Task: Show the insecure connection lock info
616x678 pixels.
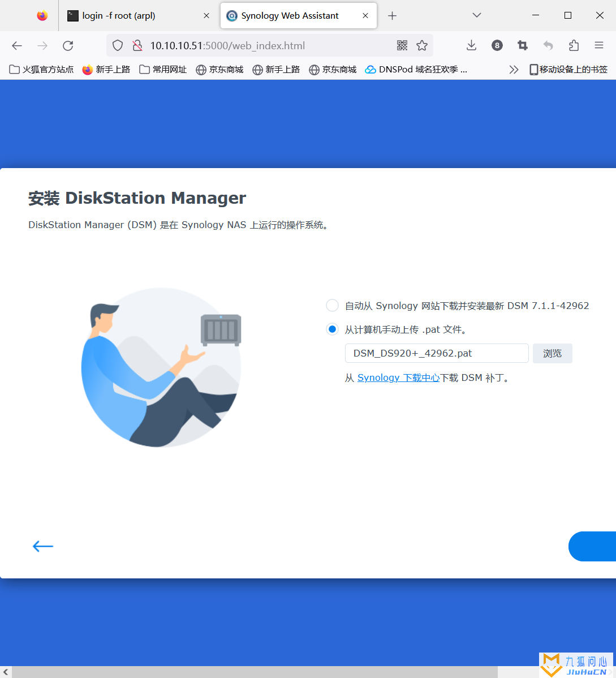Action: 137,45
